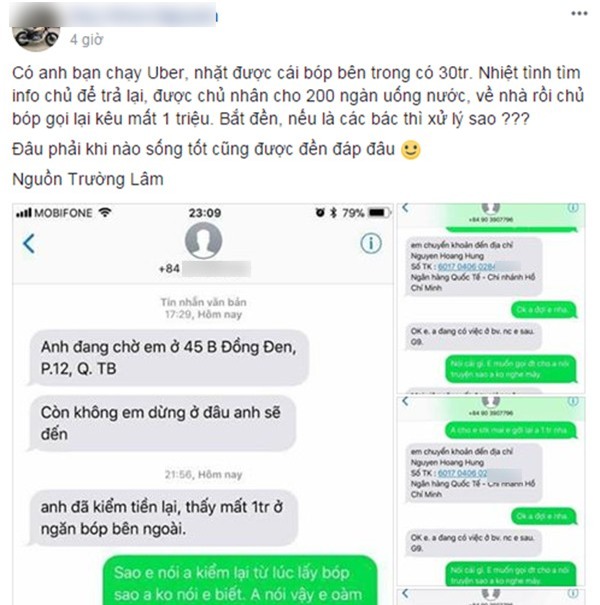Viewport: 600px width, 605px height.
Task: Click the motorcycle profile avatar
Action: [36, 38]
